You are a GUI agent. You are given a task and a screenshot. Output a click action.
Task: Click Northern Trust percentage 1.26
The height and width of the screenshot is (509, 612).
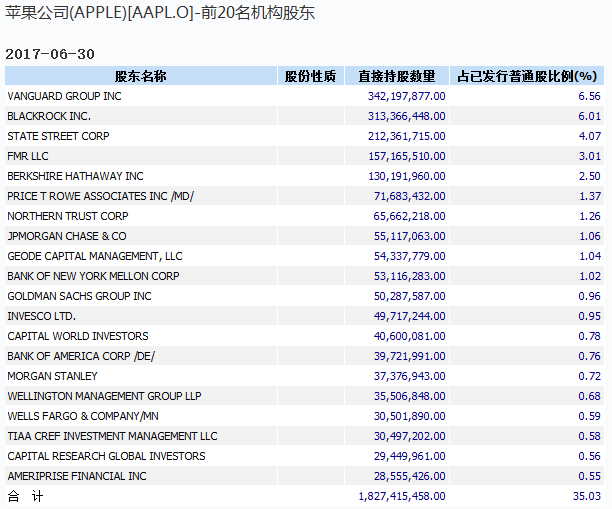(x=590, y=216)
